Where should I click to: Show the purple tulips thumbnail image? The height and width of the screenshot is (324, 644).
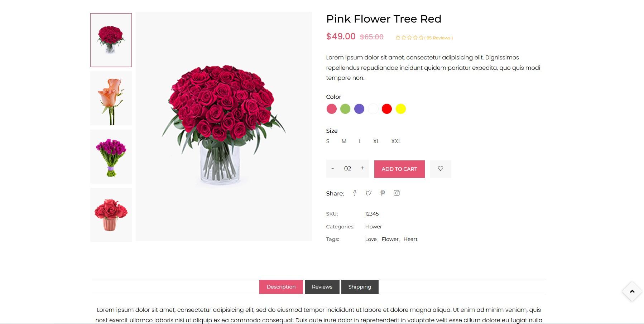tap(111, 157)
